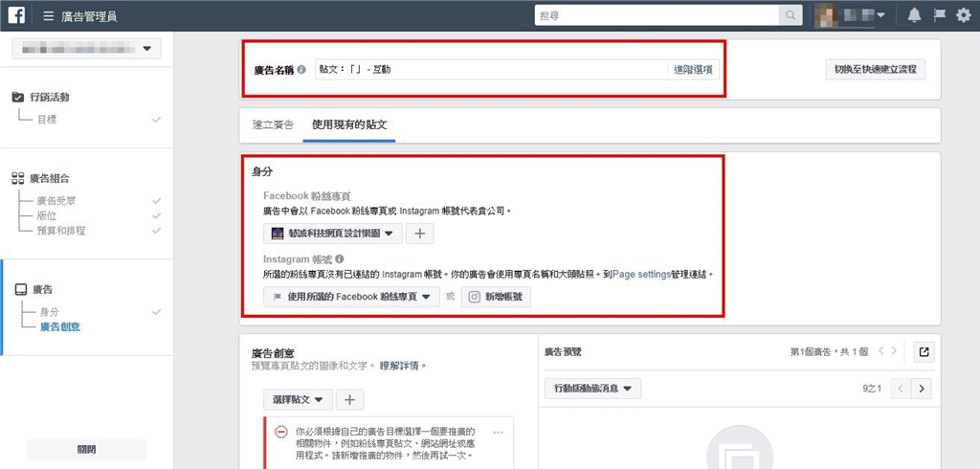Click the 行銷活動 sidebar heading
The height and width of the screenshot is (469, 980).
tap(50, 97)
